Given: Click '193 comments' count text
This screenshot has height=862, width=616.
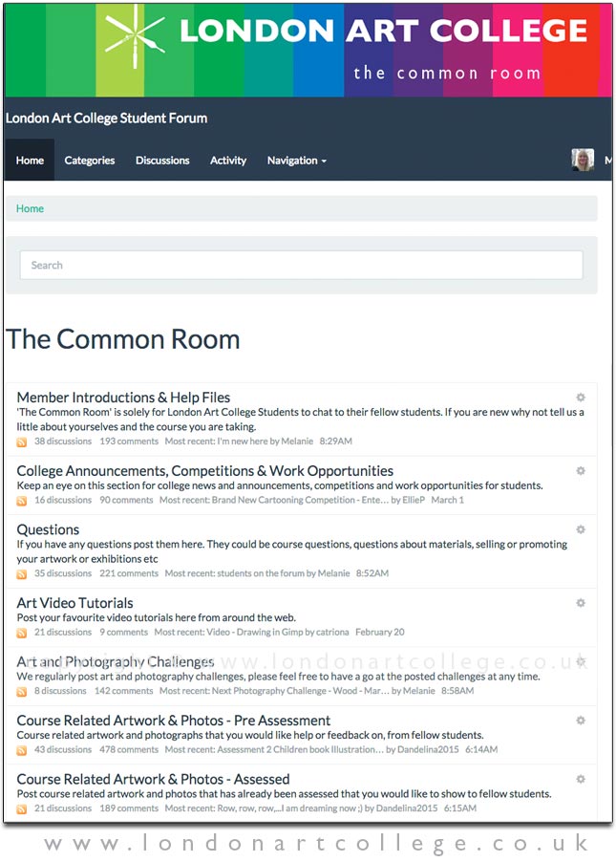Looking at the screenshot, I should pyautogui.click(x=129, y=441).
